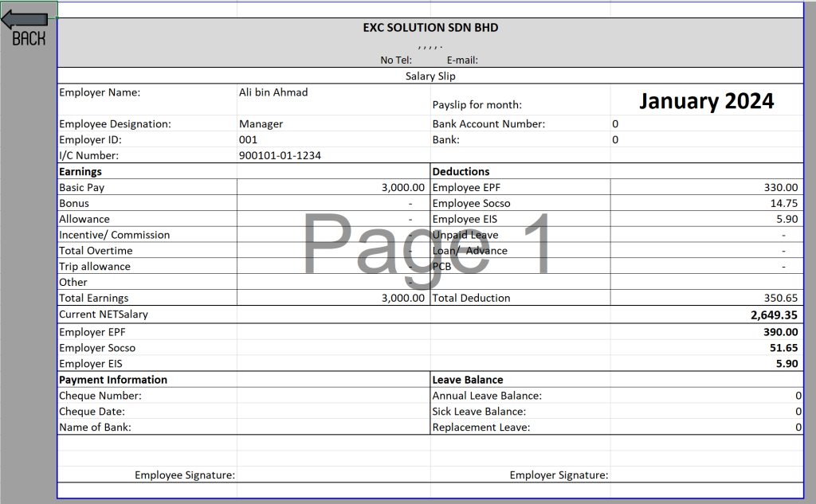Viewport: 816px width, 504px height.
Task: Select the Cheque Number label cell
Action: point(100,396)
